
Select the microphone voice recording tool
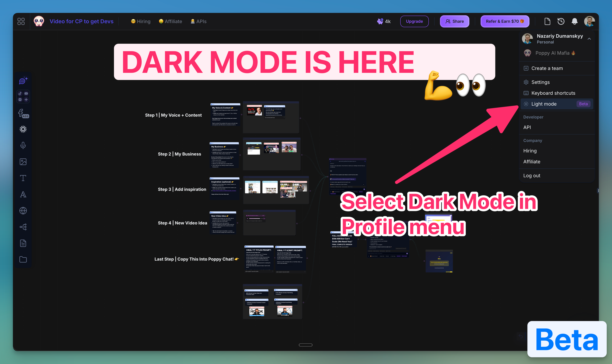[x=23, y=145]
